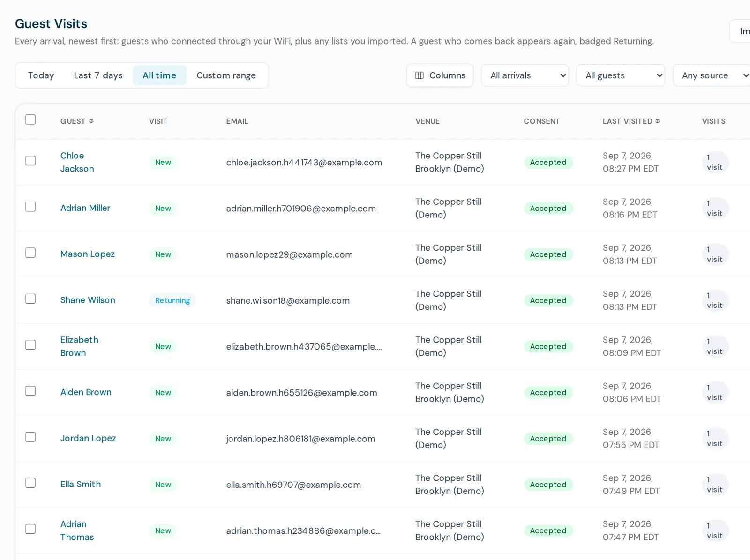Select the Last 7 days range
Screen dimensions: 750x560
coord(98,75)
